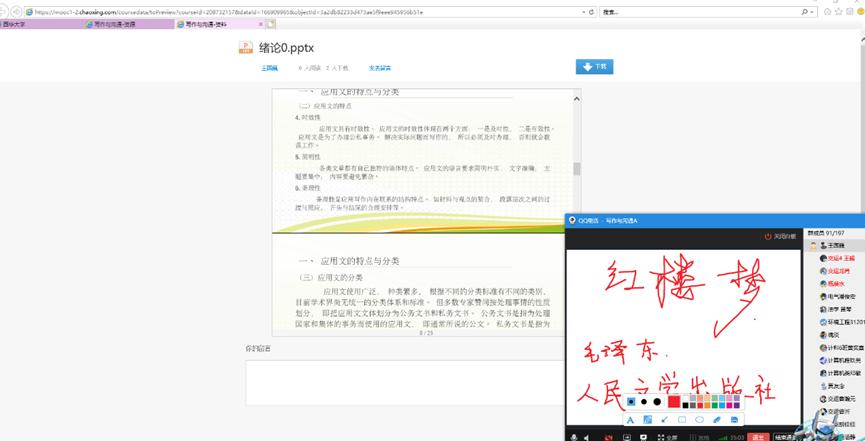
Task: Click the red exit button in QQ call
Action: (x=757, y=437)
